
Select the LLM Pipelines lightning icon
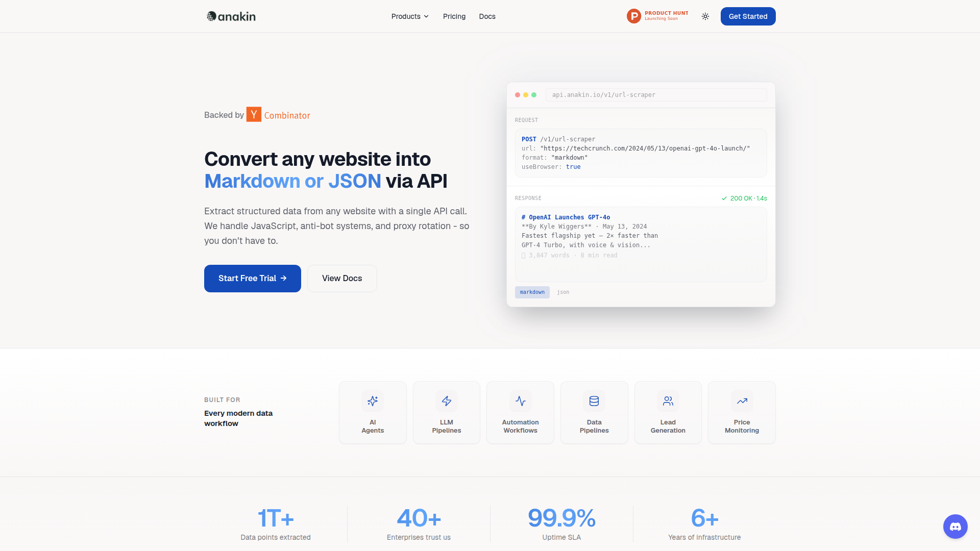tap(447, 401)
